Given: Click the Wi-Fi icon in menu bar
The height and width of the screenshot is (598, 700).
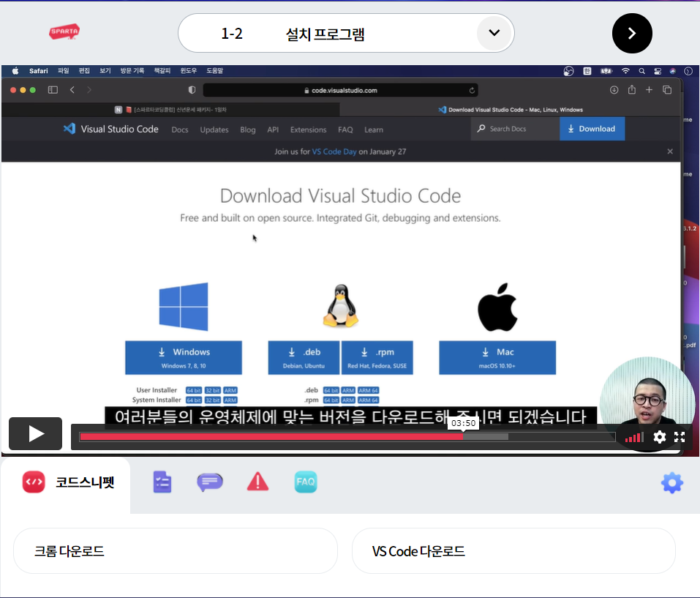Looking at the screenshot, I should pos(625,70).
